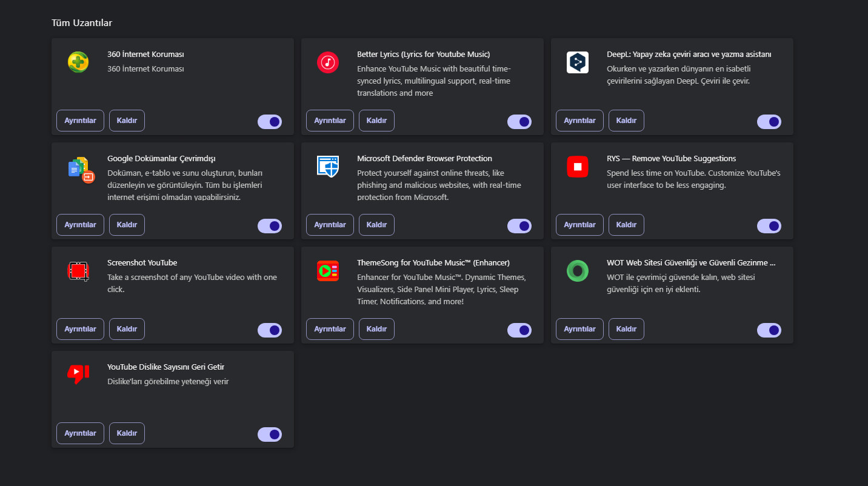Click the WOT green ring icon
The image size is (868, 486).
pos(578,271)
